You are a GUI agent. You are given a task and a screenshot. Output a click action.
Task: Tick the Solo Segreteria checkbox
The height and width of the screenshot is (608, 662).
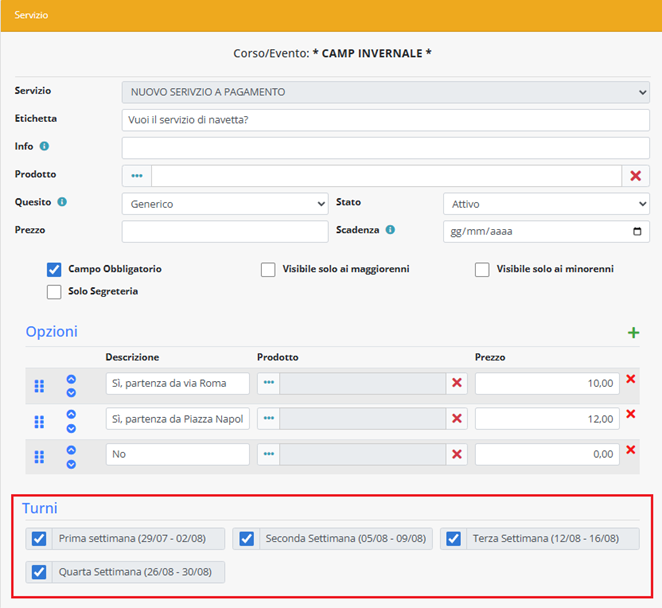pyautogui.click(x=54, y=292)
